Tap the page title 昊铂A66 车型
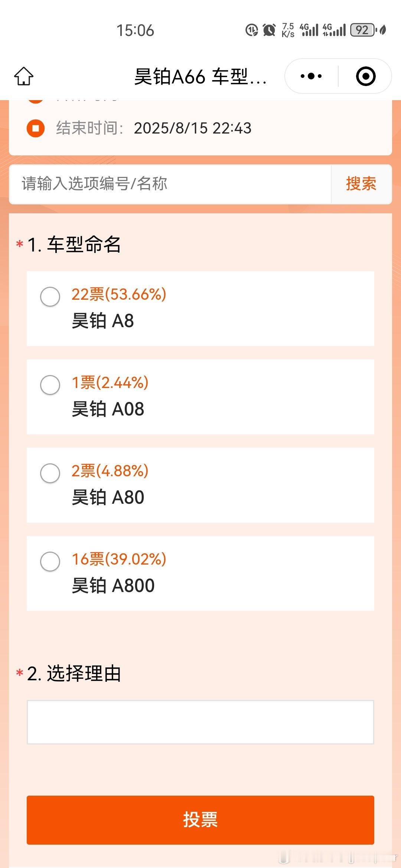Viewport: 401px width, 868px height. click(200, 77)
